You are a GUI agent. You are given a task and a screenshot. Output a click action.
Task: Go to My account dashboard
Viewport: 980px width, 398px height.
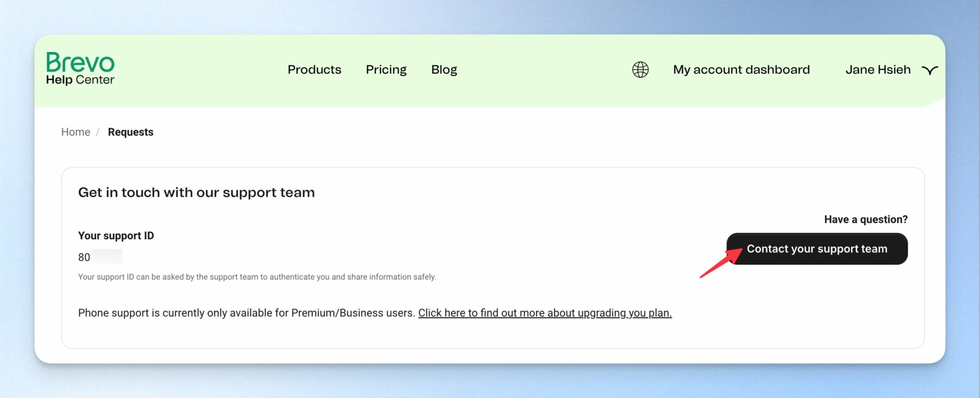[x=742, y=70]
